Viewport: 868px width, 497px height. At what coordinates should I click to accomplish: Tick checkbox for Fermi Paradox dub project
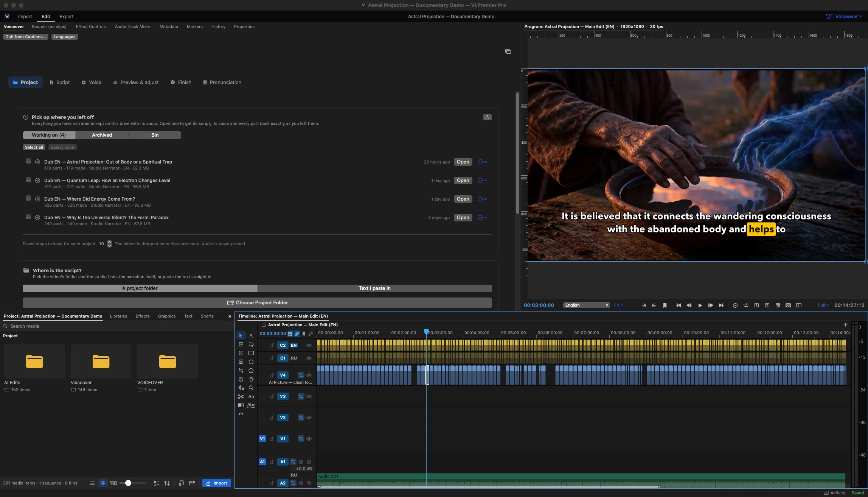[28, 217]
